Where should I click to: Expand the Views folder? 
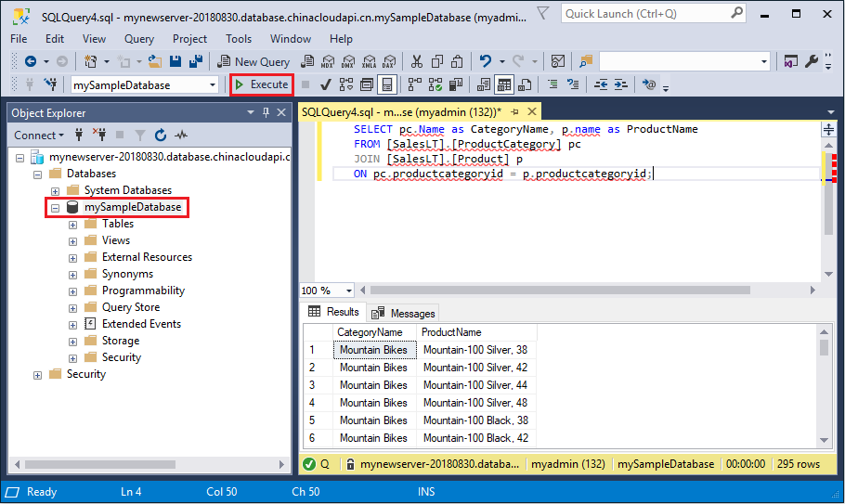72,241
